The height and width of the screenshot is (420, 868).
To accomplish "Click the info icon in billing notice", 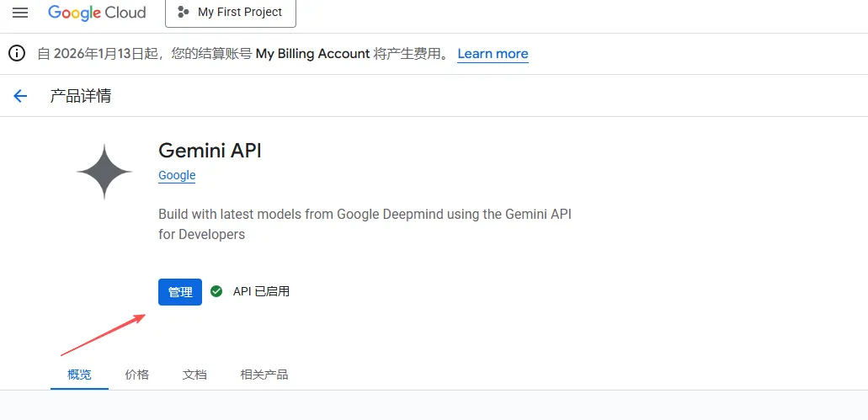I will (x=17, y=54).
